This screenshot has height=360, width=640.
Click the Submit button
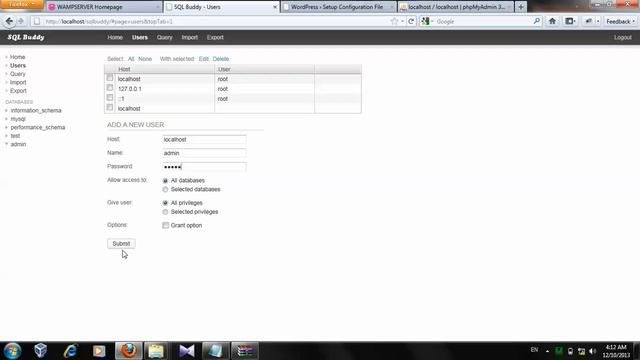(x=121, y=244)
